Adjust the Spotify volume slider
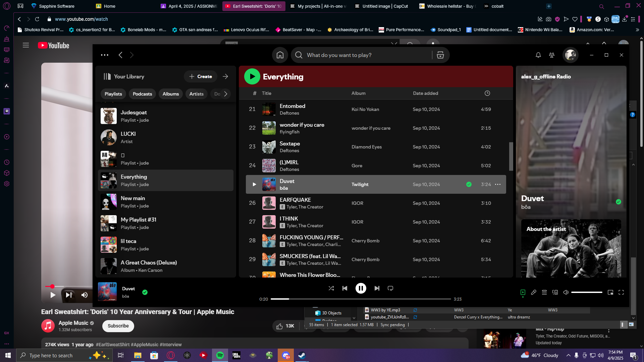Viewport: 644px width, 362px height. pyautogui.click(x=587, y=292)
